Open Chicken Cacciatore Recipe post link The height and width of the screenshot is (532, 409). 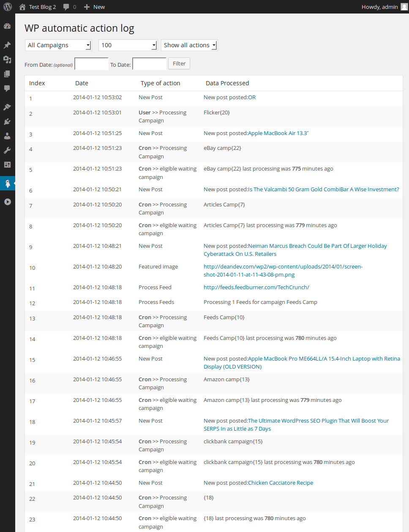[x=281, y=483]
